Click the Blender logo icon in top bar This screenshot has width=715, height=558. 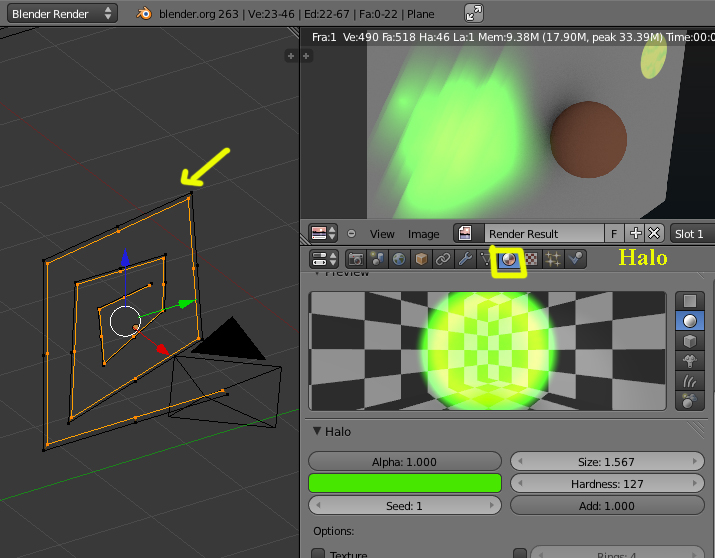pos(144,14)
